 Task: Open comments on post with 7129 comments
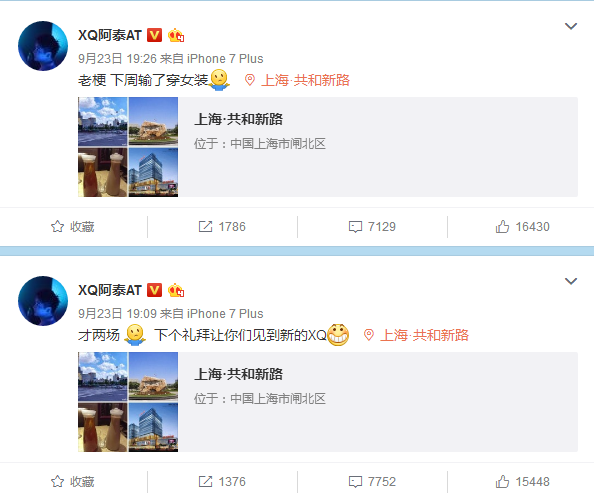click(372, 226)
